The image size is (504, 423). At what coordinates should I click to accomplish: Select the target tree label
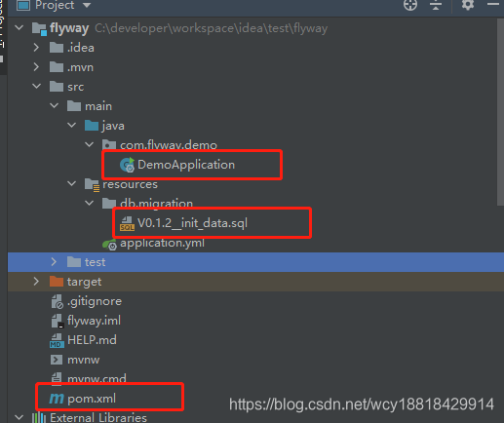point(84,282)
